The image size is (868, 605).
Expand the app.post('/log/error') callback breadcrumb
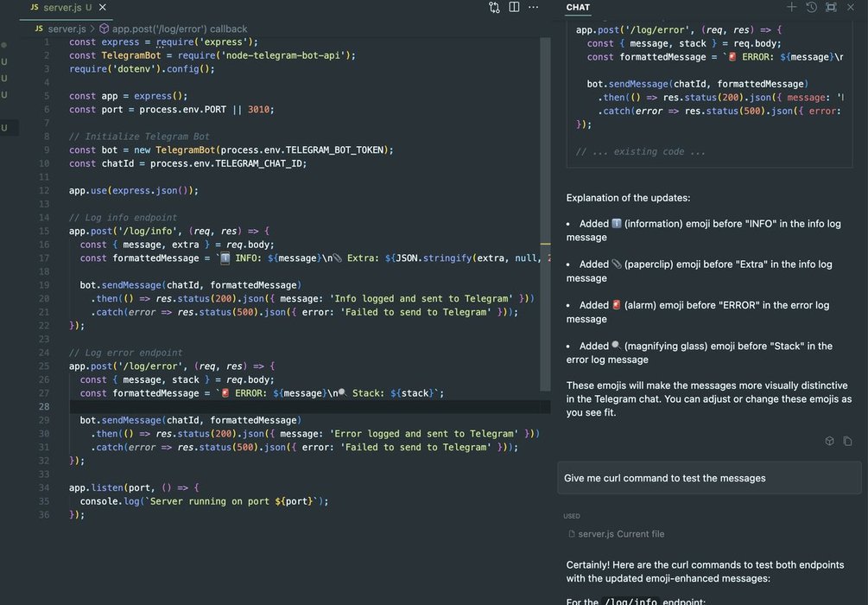tap(179, 29)
